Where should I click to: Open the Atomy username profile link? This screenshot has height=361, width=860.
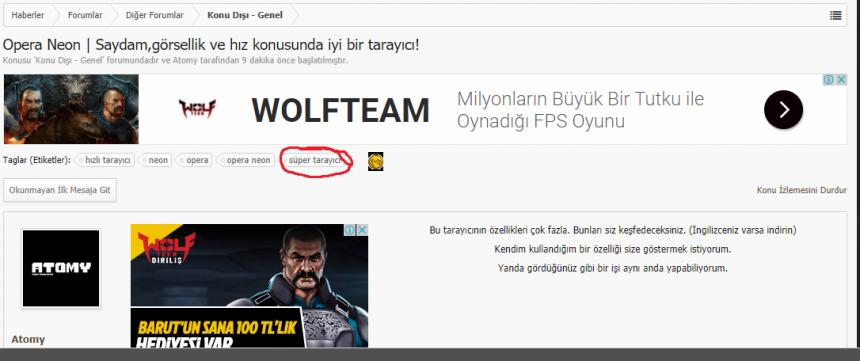28,339
